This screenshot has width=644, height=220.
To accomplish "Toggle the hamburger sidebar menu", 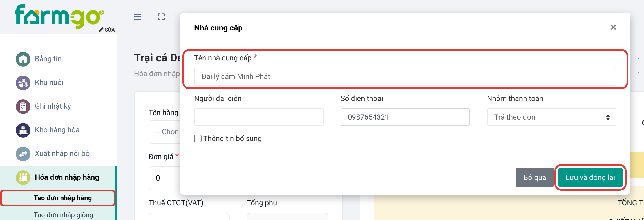I will 137,17.
